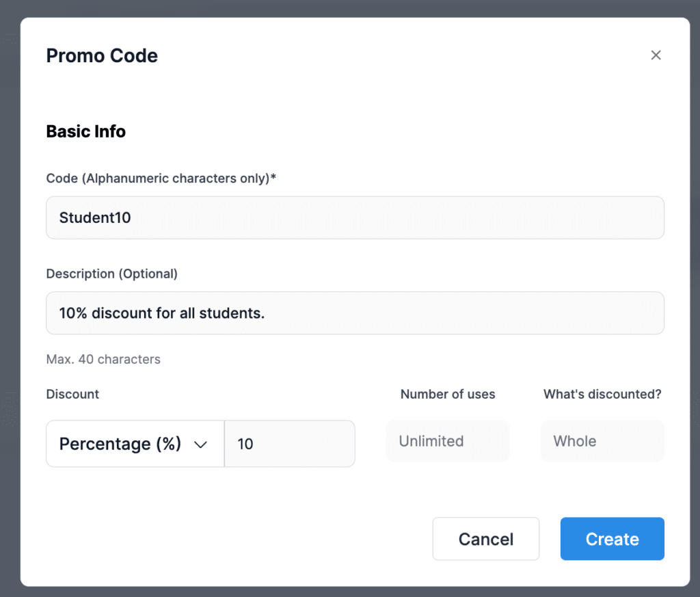Click the Description (Optional) label
Image resolution: width=700 pixels, height=597 pixels.
point(111,274)
